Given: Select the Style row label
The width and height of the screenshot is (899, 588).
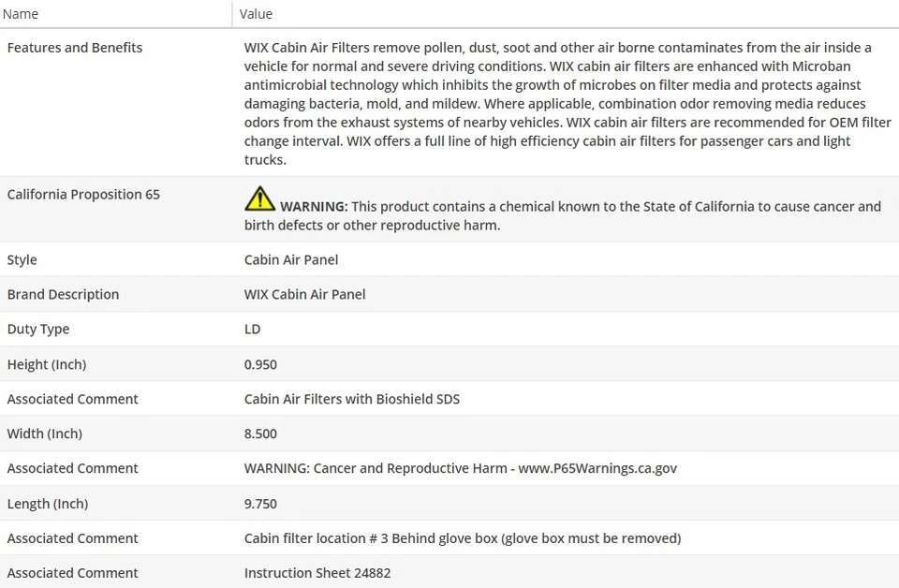Looking at the screenshot, I should [x=22, y=259].
